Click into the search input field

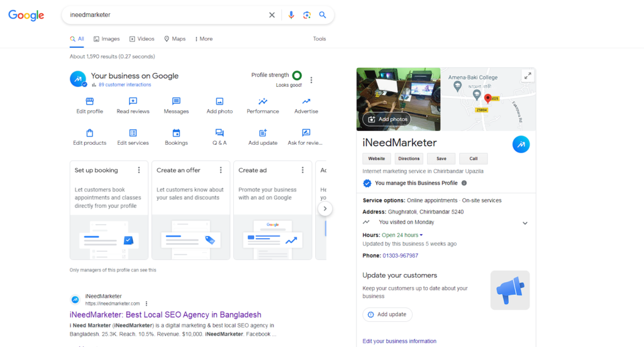(x=166, y=15)
